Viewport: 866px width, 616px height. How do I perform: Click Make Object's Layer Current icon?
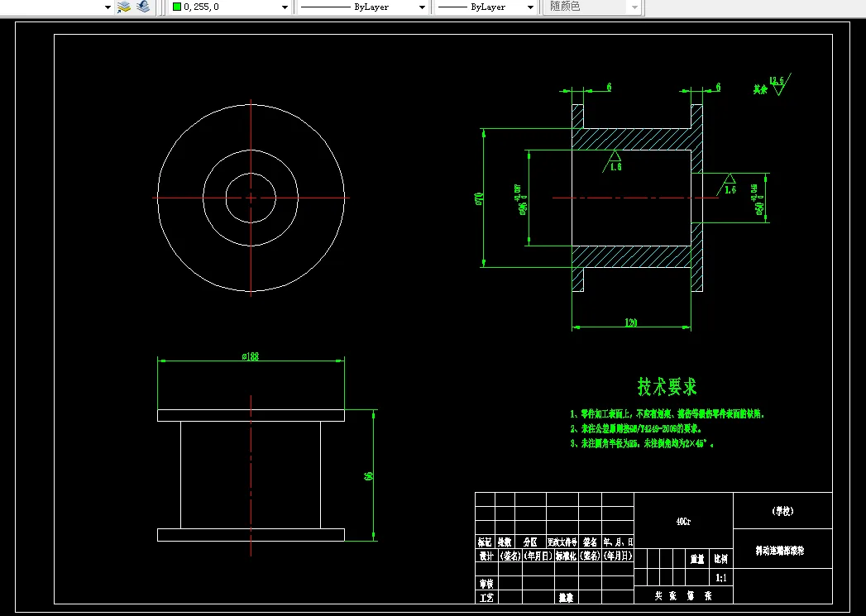coord(124,7)
